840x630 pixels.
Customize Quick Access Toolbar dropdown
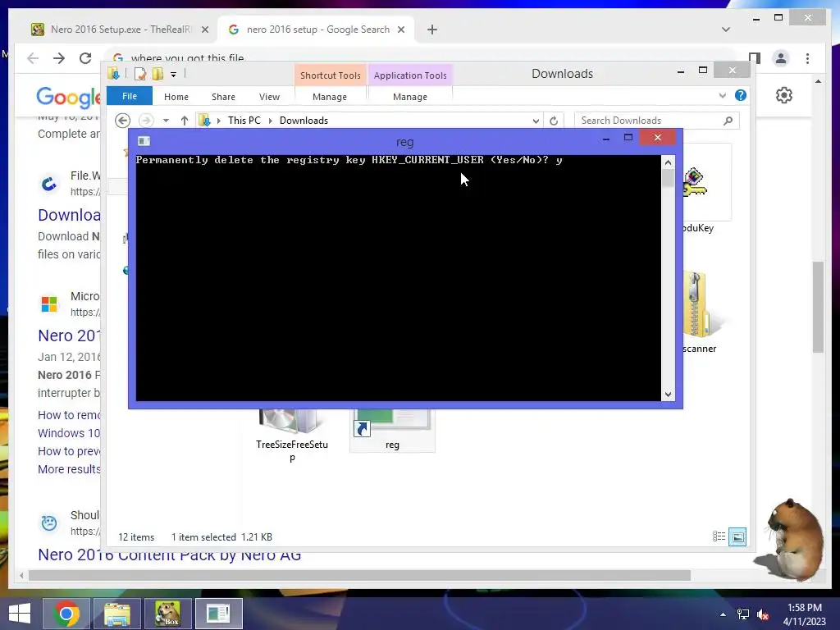coord(174,75)
